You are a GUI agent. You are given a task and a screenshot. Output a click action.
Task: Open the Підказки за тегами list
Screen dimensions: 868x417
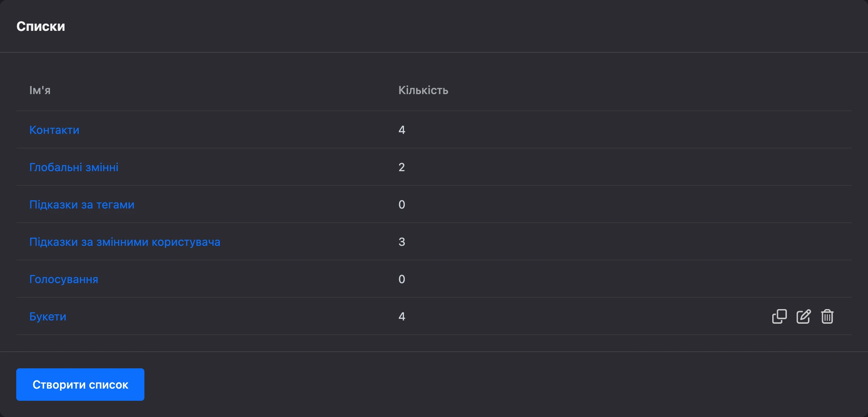(82, 204)
